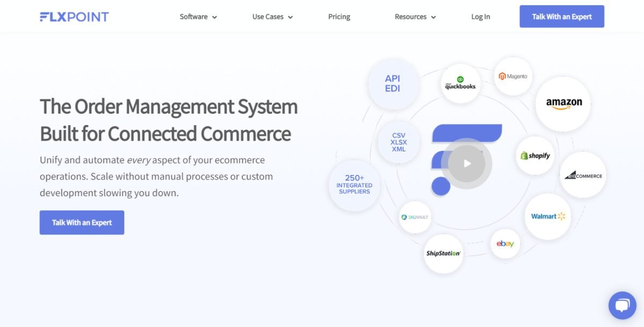644x327 pixels.
Task: Click header Talk With an Expert button
Action: pyautogui.click(x=562, y=17)
